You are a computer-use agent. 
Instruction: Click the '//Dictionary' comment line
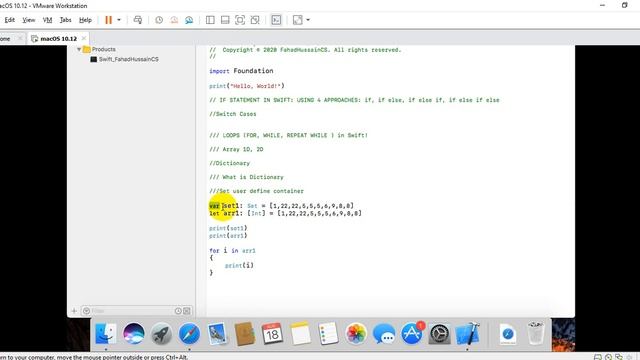229,163
